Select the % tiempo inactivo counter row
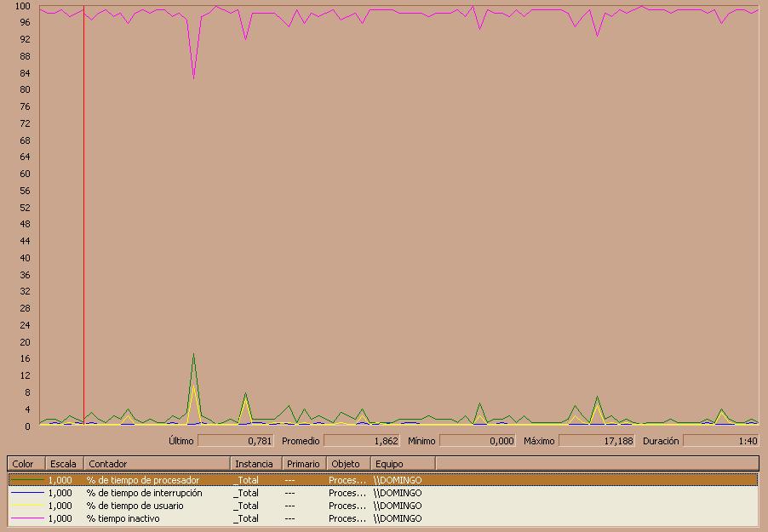Image resolution: width=768 pixels, height=532 pixels. [383, 518]
